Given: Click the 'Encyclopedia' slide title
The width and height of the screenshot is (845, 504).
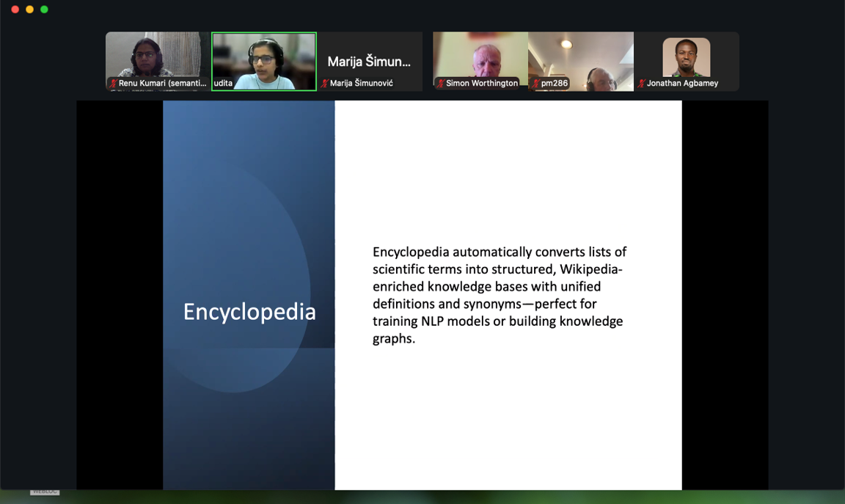Looking at the screenshot, I should [x=249, y=312].
